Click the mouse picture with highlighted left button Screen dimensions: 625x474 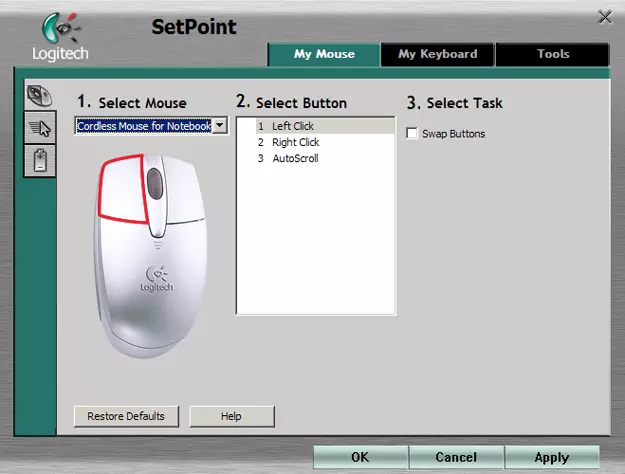(x=151, y=255)
